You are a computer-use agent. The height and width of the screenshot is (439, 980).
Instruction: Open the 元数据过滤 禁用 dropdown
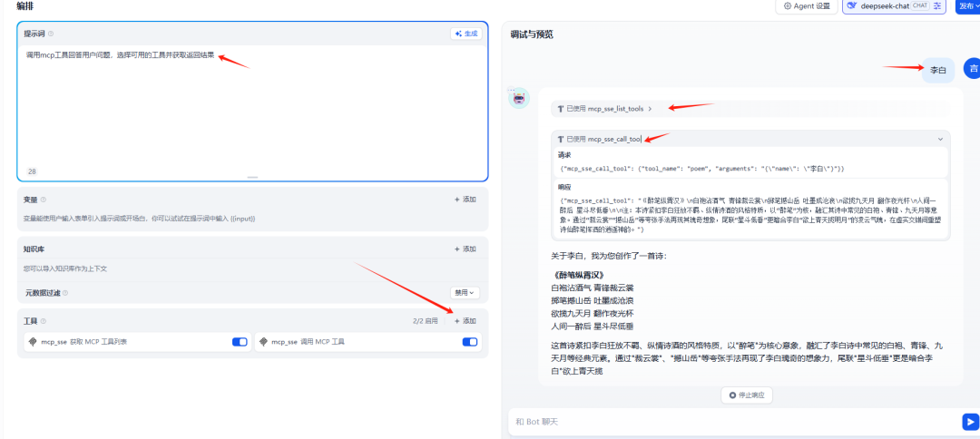click(x=465, y=293)
